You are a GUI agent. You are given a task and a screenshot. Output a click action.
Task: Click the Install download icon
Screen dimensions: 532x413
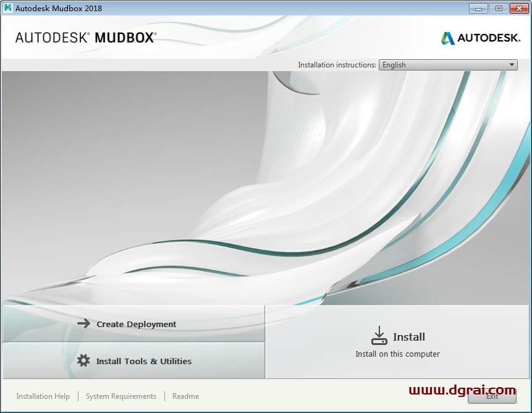click(x=379, y=336)
